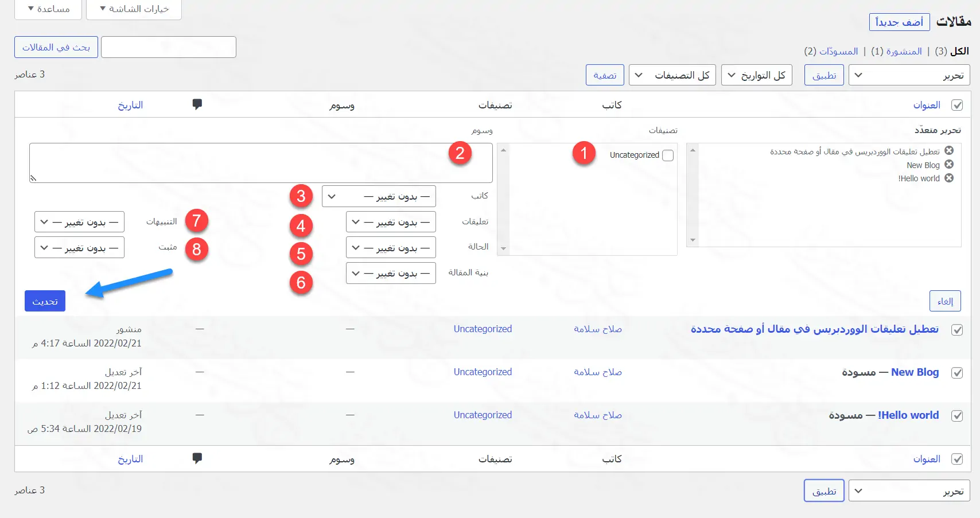
Task: Open the status (الحالة) dropdown
Action: (391, 248)
